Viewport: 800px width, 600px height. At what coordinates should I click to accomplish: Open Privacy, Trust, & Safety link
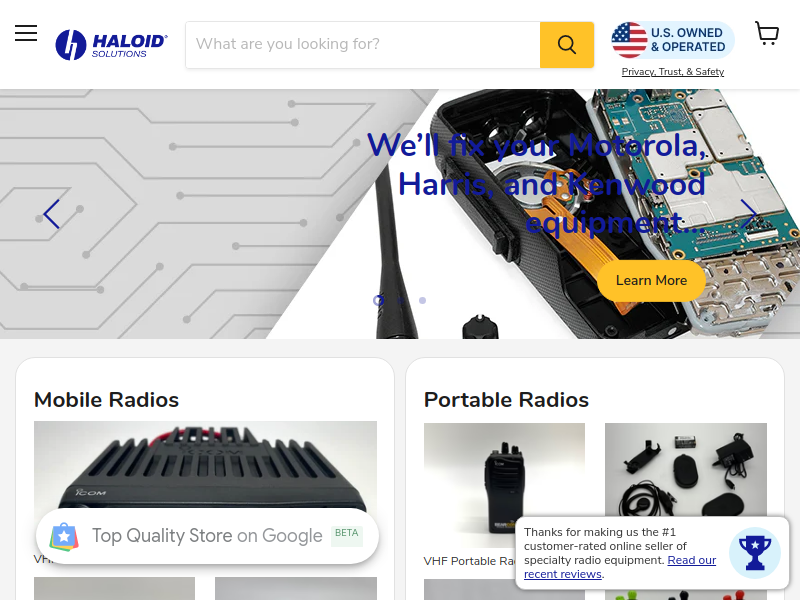pyautogui.click(x=672, y=72)
